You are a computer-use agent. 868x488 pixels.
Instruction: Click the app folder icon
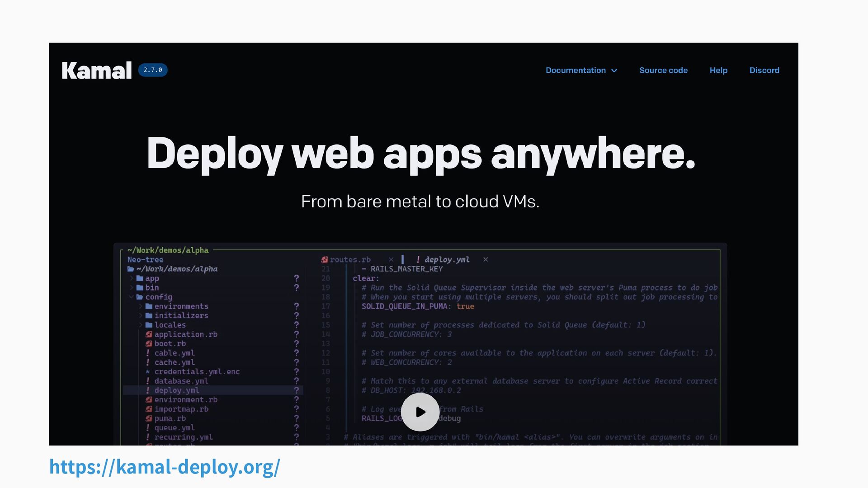point(140,278)
